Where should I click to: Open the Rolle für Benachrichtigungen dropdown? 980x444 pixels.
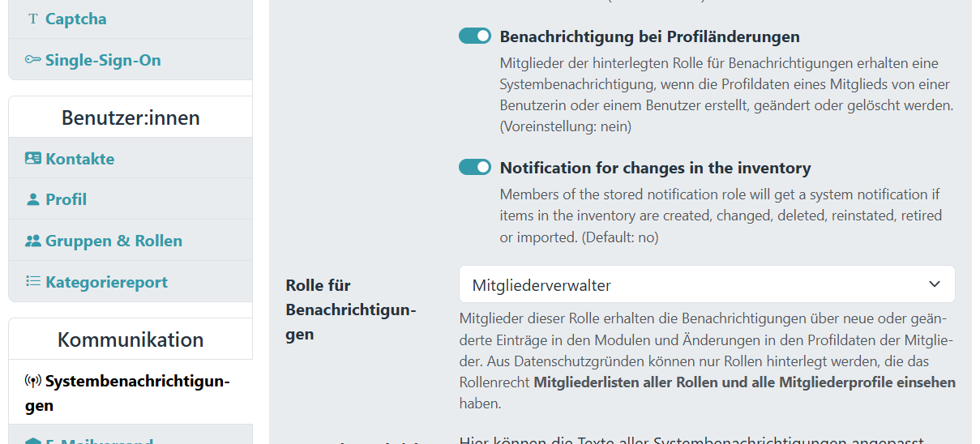[x=707, y=284]
